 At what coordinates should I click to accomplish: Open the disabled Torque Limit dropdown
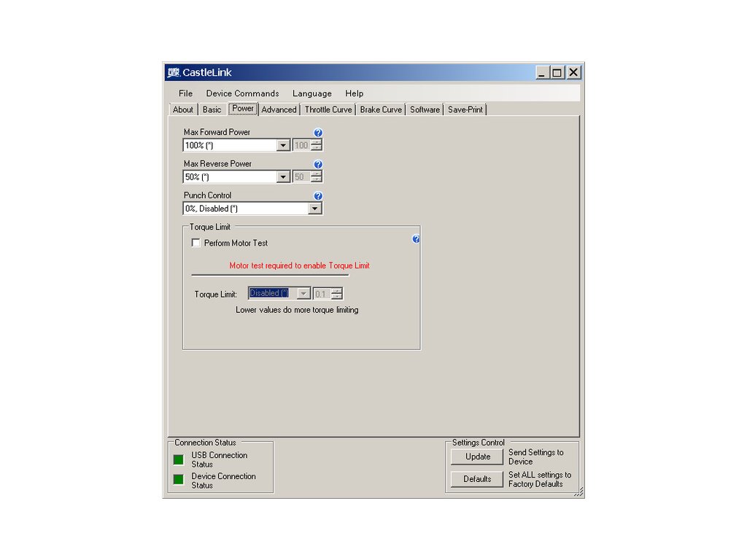click(303, 293)
